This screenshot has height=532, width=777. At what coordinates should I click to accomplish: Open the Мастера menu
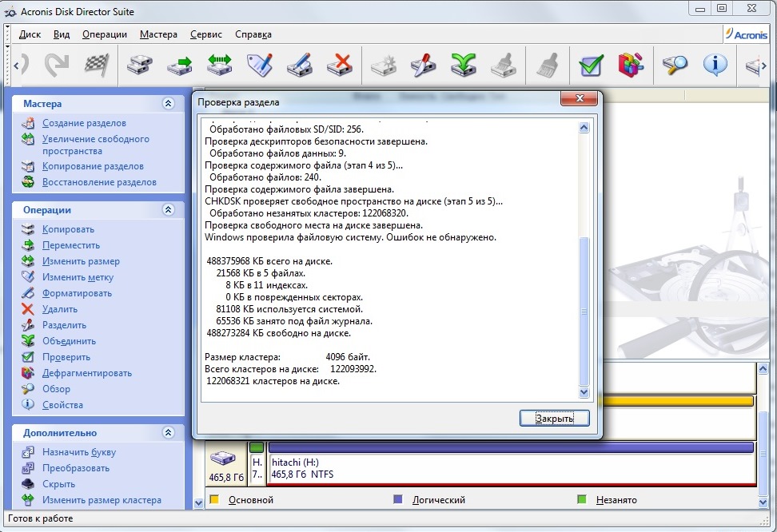pyautogui.click(x=158, y=34)
